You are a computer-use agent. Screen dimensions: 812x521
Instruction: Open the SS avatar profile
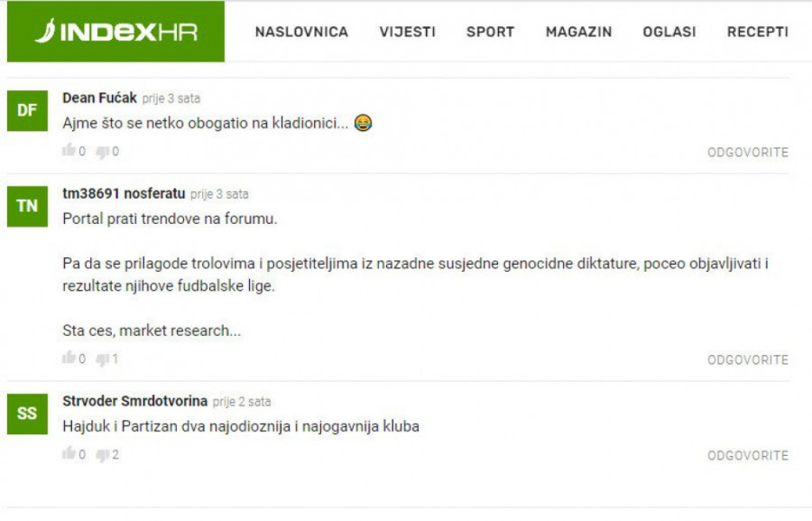pyautogui.click(x=27, y=414)
